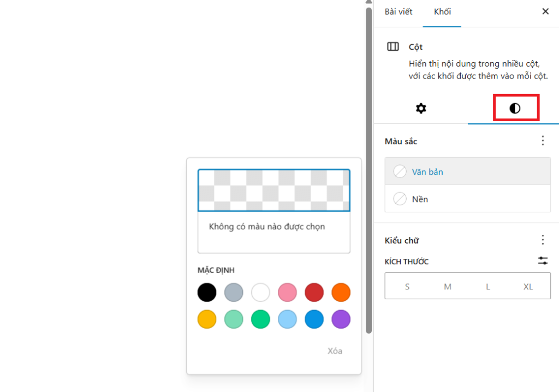Viewport: 559px width, 392px height.
Task: Open the Styles tab half-circle icon
Action: coord(515,108)
